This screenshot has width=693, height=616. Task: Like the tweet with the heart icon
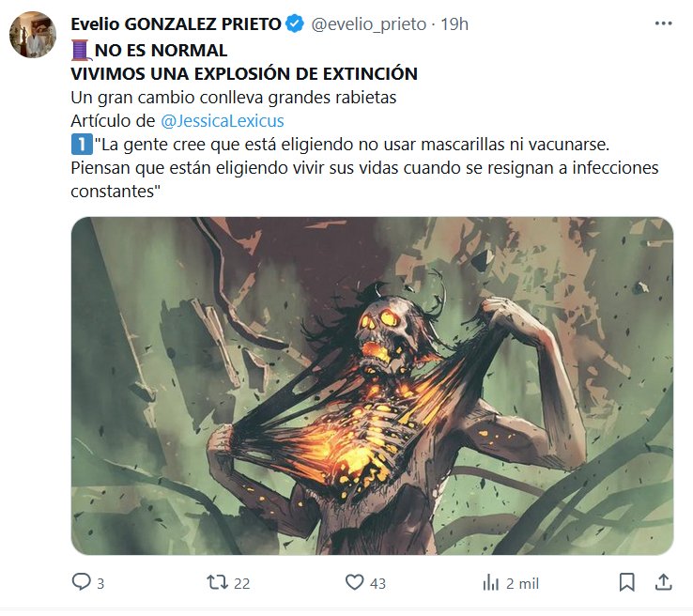(354, 582)
